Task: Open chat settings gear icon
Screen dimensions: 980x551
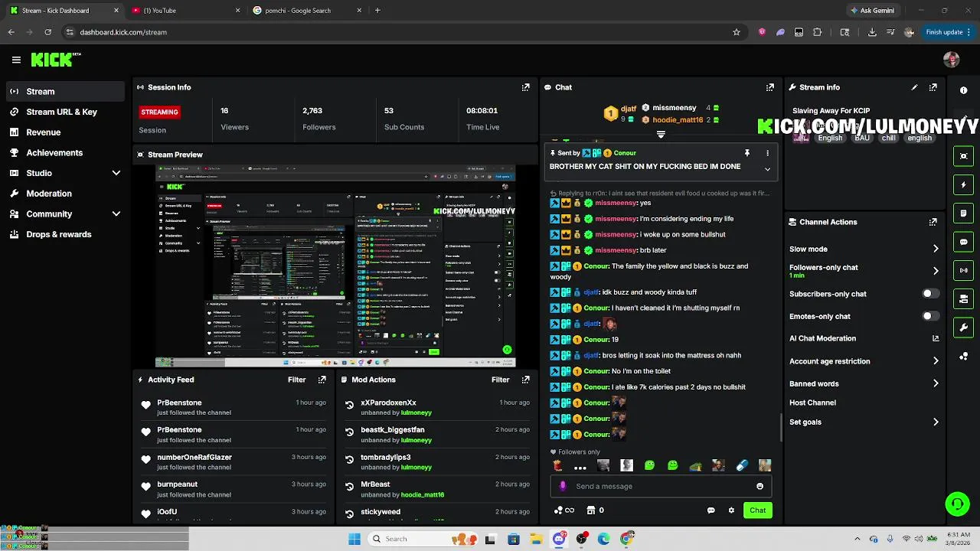Action: click(x=731, y=510)
